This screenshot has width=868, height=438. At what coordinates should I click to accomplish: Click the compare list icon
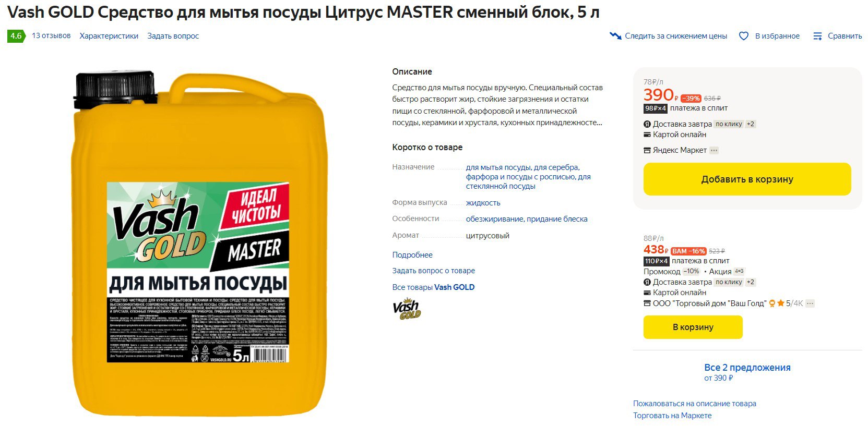pos(817,36)
